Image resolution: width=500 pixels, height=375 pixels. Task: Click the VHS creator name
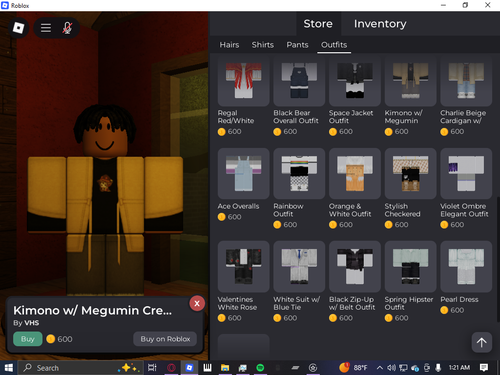(32, 323)
